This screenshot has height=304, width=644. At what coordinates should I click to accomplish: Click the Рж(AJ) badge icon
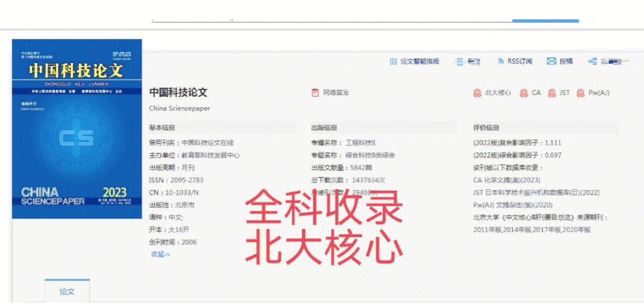(x=580, y=93)
